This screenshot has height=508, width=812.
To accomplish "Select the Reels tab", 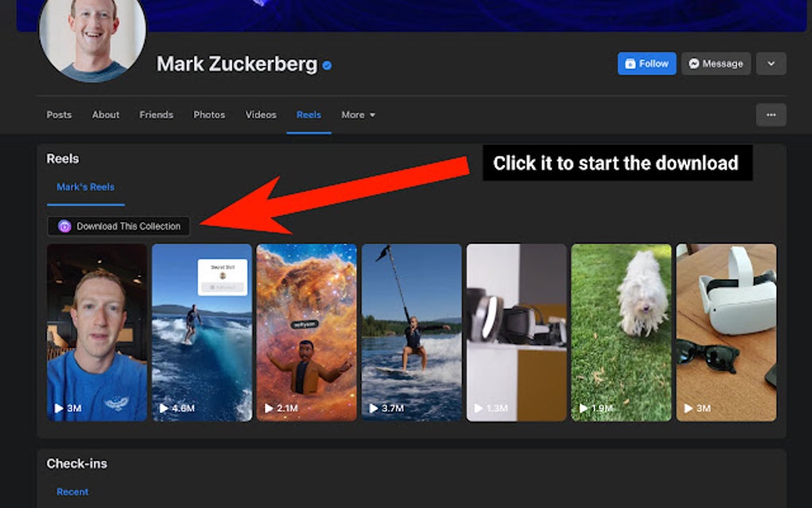I will pos(309,115).
